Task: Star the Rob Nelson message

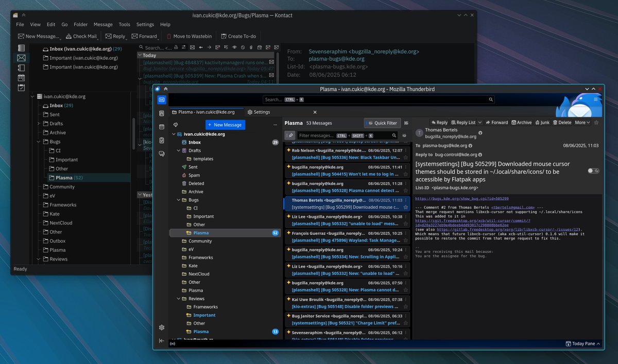Action: 406,158
